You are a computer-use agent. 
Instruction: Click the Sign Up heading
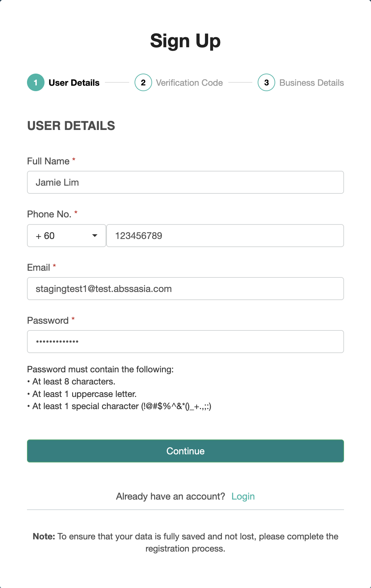pos(185,41)
